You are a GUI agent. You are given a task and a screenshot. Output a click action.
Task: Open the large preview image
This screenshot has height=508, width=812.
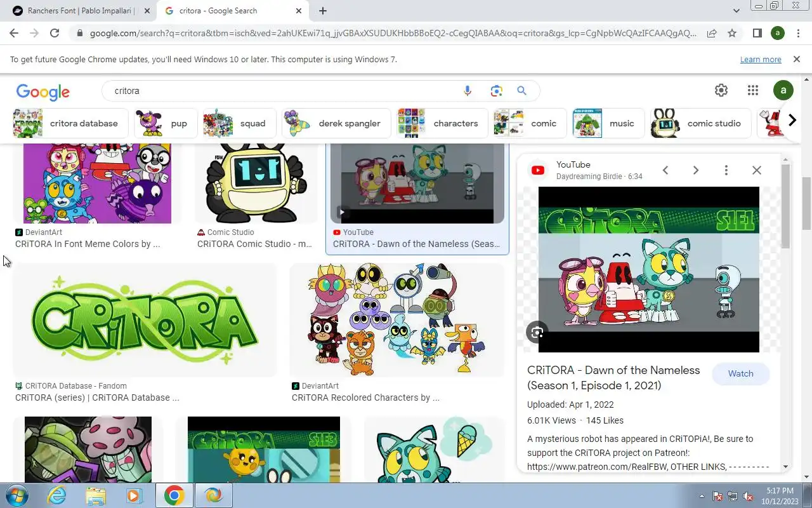[x=649, y=269]
